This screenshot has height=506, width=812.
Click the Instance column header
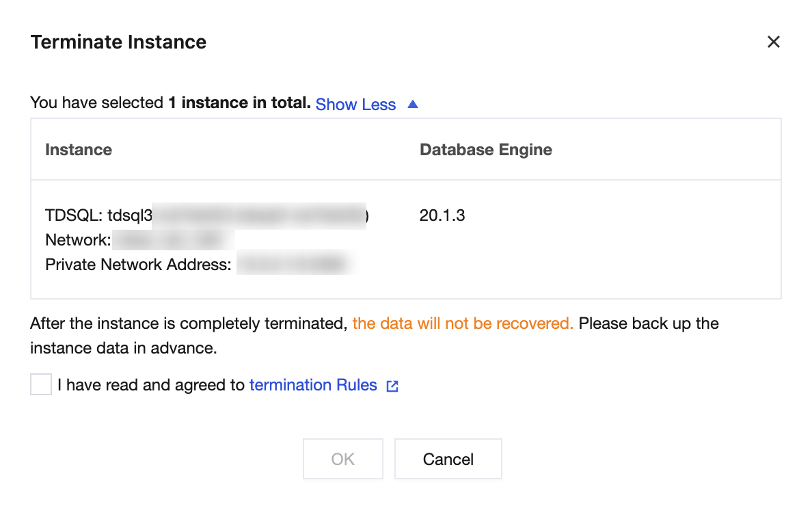[x=79, y=150]
